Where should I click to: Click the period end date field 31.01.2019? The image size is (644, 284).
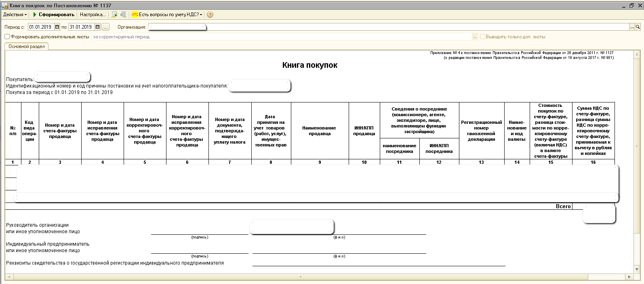coord(82,27)
